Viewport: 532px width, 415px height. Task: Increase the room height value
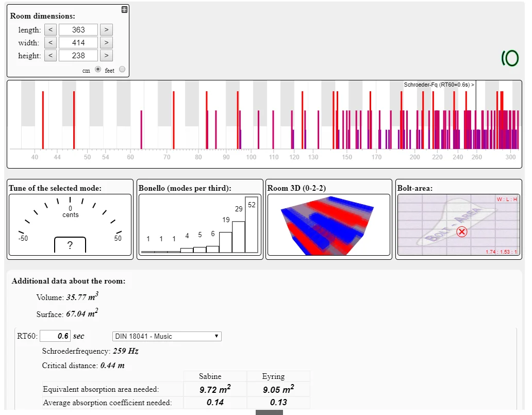tap(106, 56)
